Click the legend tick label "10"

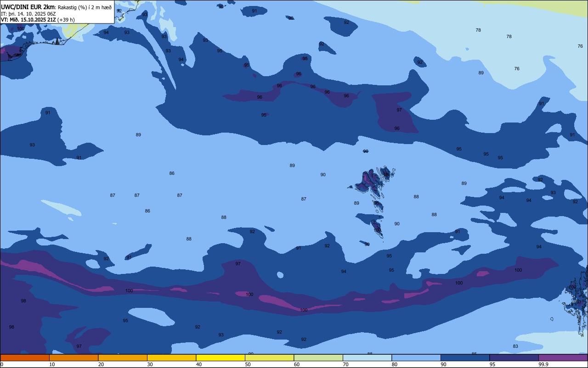(52, 364)
